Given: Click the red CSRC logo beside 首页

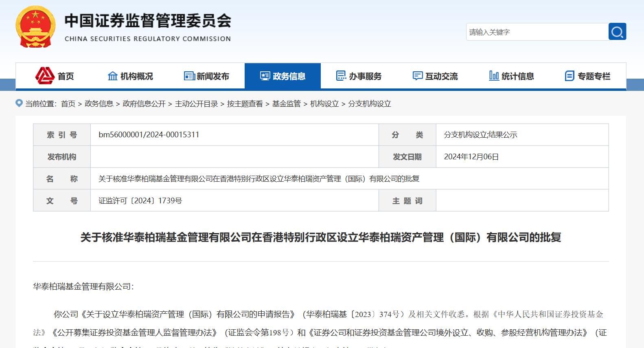Looking at the screenshot, I should tap(45, 75).
